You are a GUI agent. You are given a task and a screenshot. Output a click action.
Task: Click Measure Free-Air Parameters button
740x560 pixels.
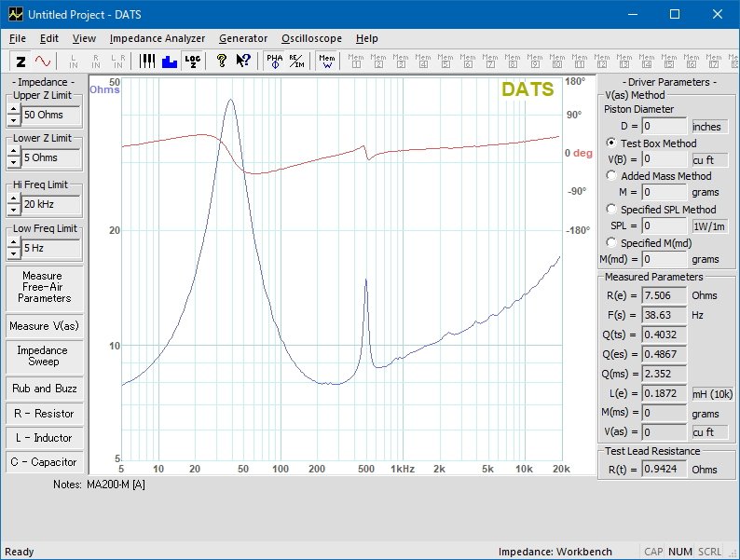click(45, 287)
